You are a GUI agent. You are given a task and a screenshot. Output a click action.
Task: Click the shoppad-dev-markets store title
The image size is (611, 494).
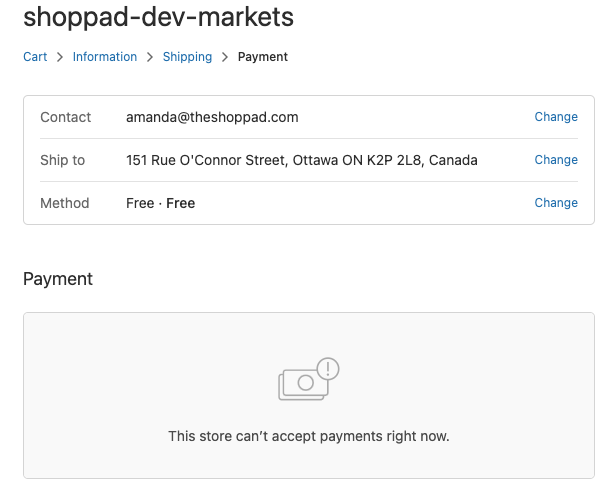tap(158, 17)
